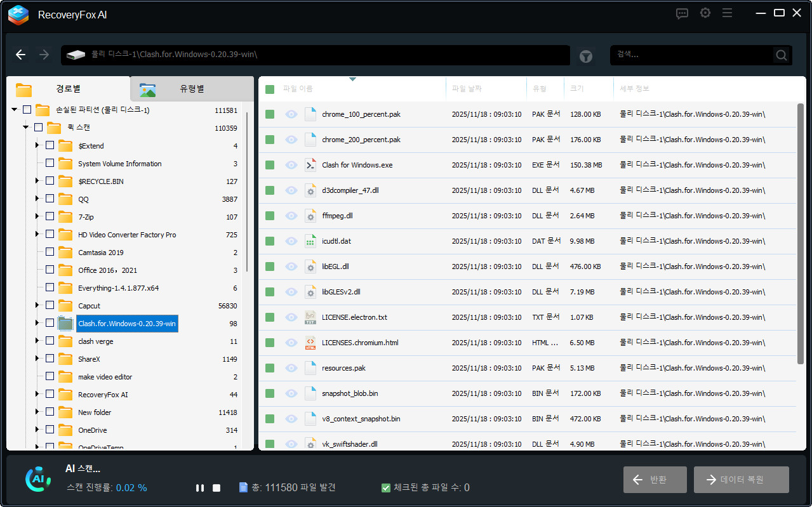The width and height of the screenshot is (812, 507).
Task: Select make video editor folder
Action: coord(105,376)
